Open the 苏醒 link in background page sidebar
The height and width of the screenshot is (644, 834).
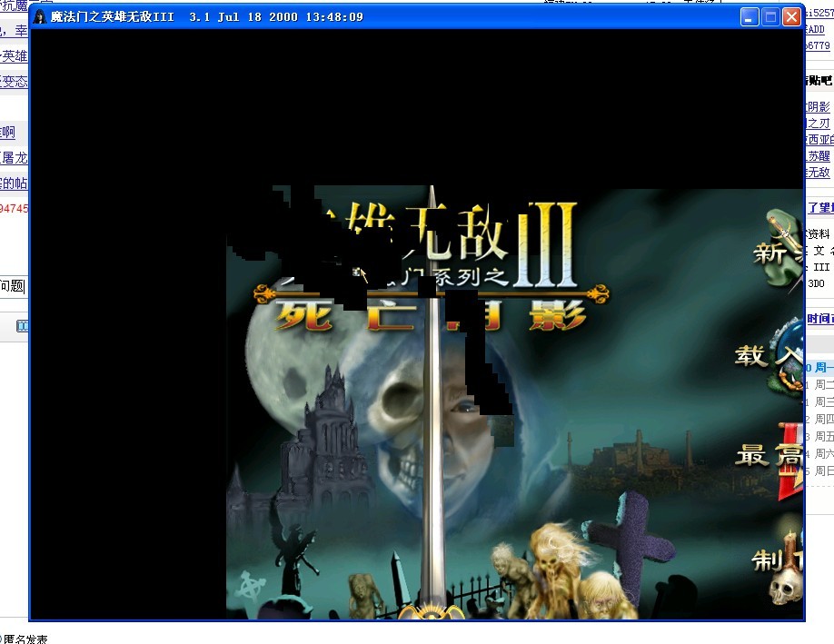pos(819,156)
